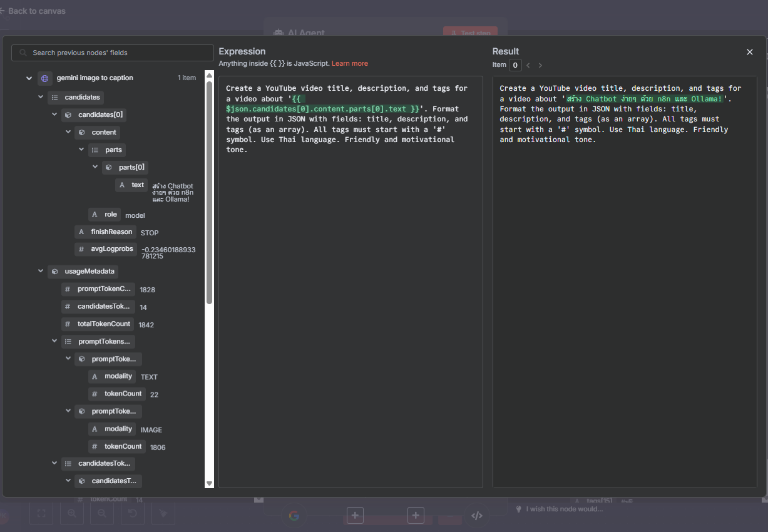The width and height of the screenshot is (768, 532).
Task: Collapse the usageMetadata chevron
Action: click(x=41, y=271)
